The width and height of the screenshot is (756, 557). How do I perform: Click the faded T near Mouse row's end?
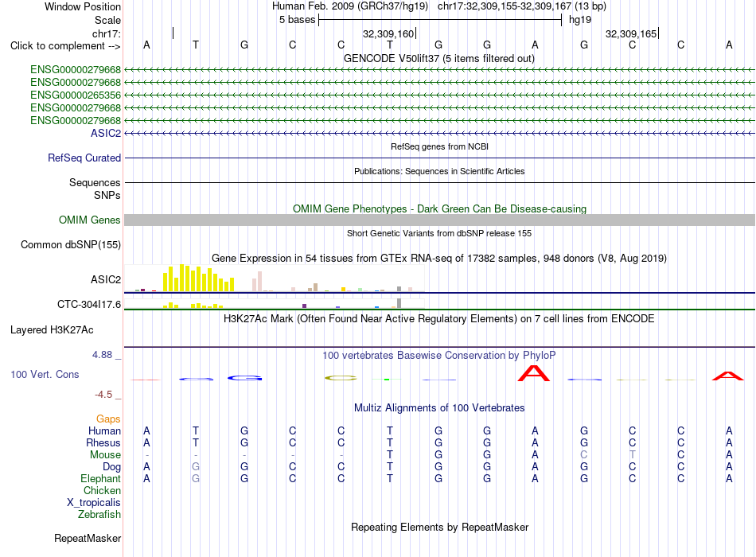[x=632, y=455]
